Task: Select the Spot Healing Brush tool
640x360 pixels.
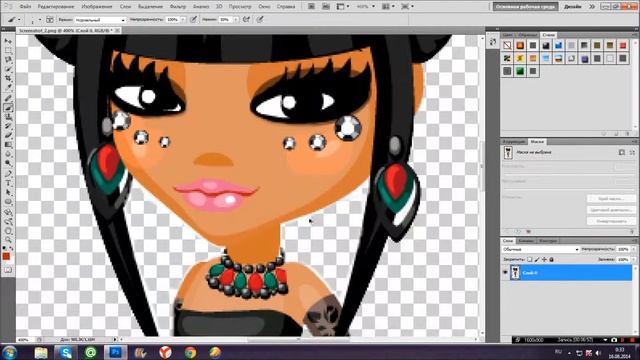Action: pyautogui.click(x=8, y=98)
